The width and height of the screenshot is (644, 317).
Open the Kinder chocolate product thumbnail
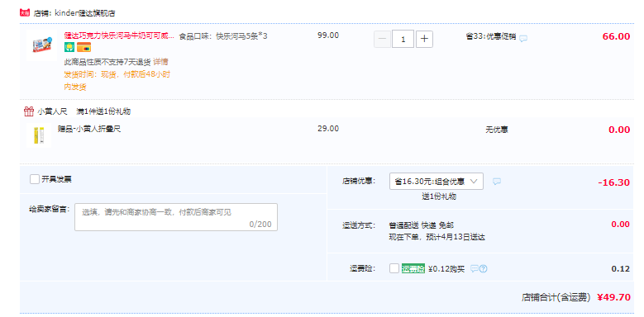click(43, 45)
